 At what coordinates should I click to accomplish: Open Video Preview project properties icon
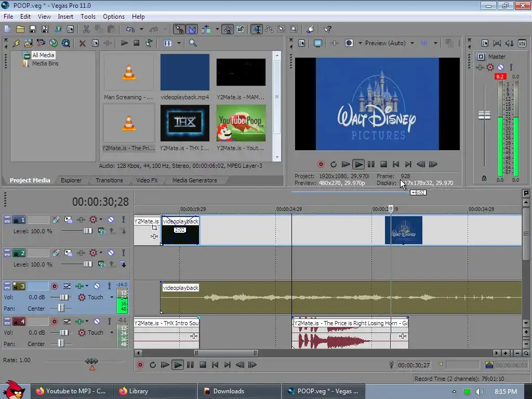point(302,43)
